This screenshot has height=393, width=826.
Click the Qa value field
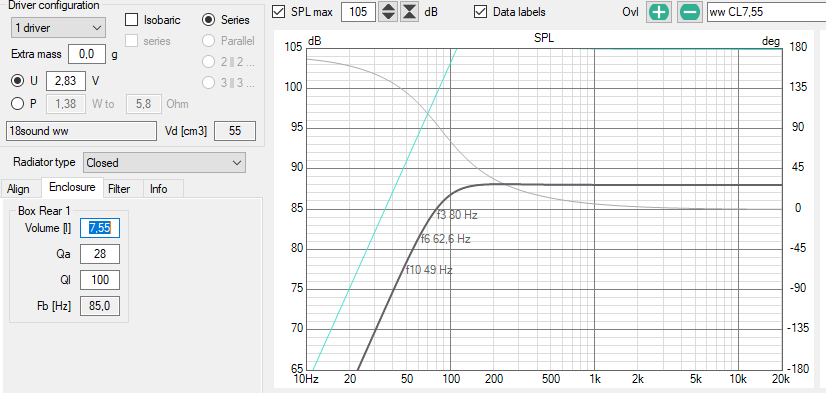pos(100,254)
